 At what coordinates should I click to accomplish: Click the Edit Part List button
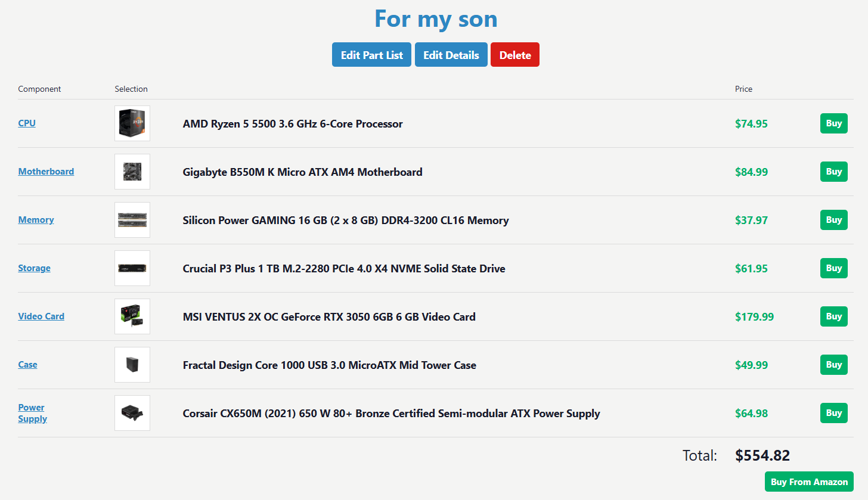click(x=371, y=55)
